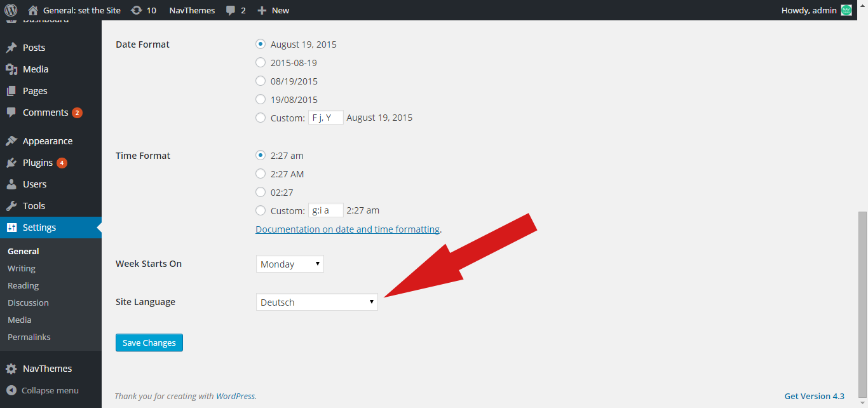Image resolution: width=868 pixels, height=408 pixels.
Task: Click Howdy, admin account menu
Action: (x=809, y=10)
